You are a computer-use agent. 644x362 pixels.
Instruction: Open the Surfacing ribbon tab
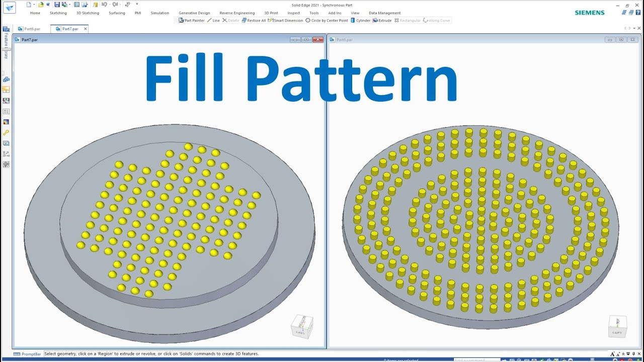pos(117,13)
